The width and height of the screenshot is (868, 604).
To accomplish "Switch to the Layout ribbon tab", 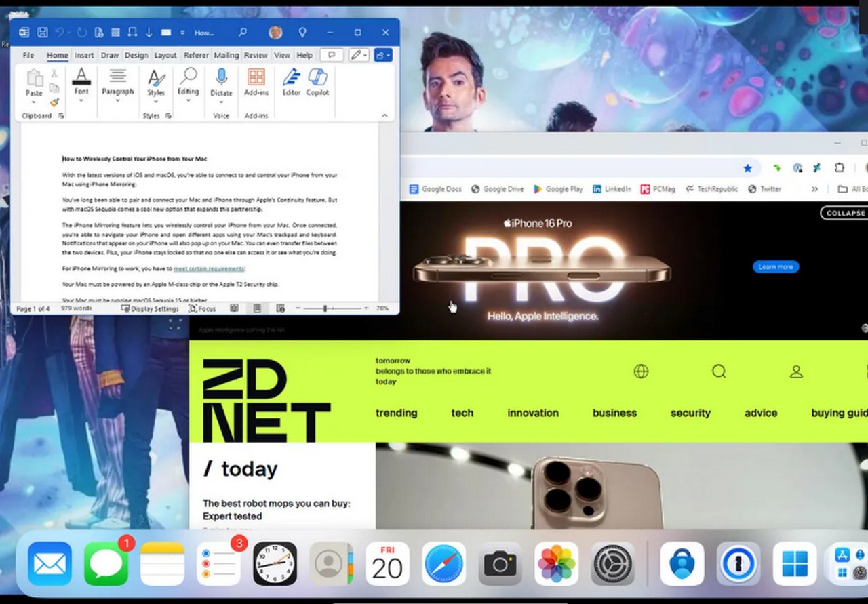I will click(x=165, y=56).
